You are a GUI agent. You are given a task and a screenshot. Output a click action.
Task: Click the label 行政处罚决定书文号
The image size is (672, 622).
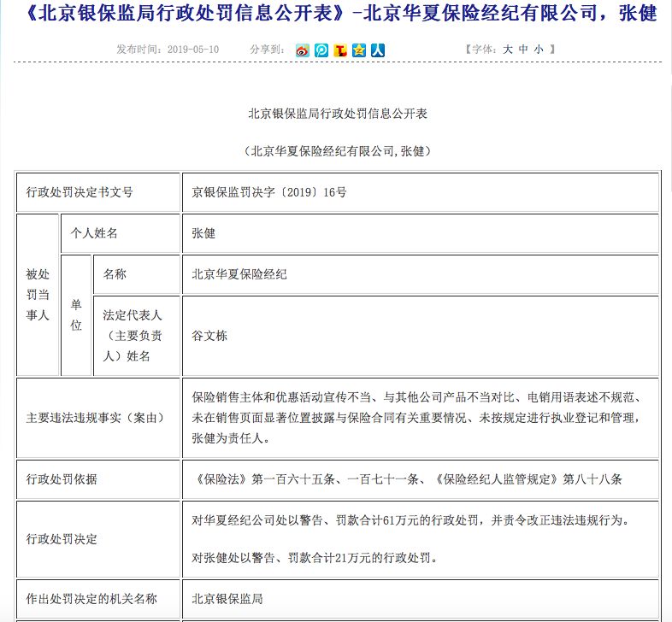pos(80,192)
